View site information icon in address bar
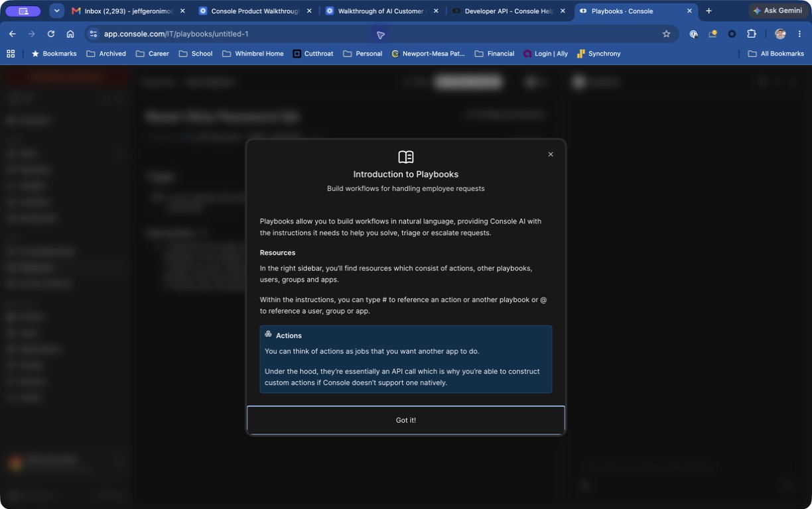The height and width of the screenshot is (509, 812). point(93,34)
